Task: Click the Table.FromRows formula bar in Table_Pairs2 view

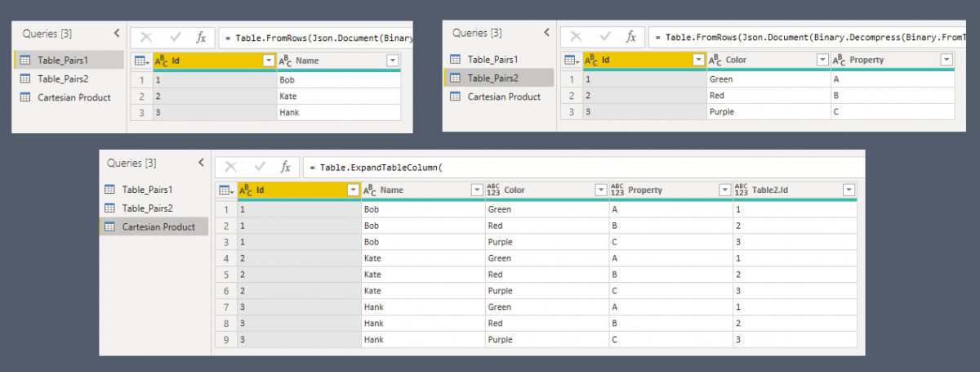Action: click(808, 37)
